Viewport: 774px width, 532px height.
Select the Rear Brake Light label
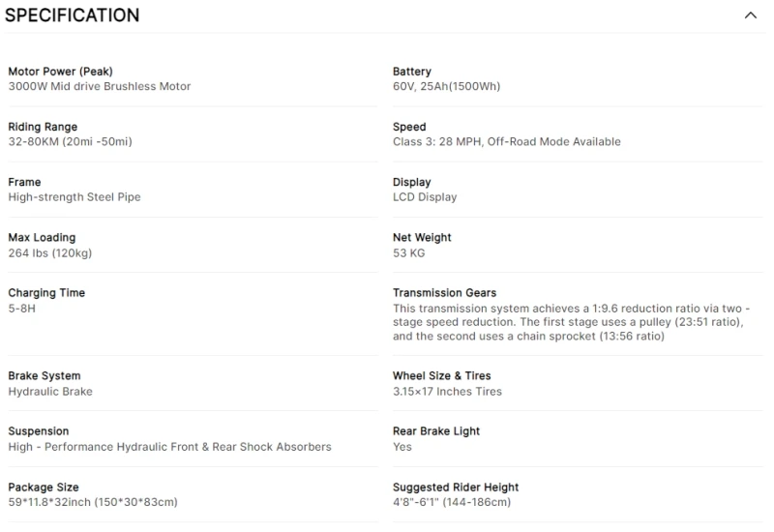[436, 430]
